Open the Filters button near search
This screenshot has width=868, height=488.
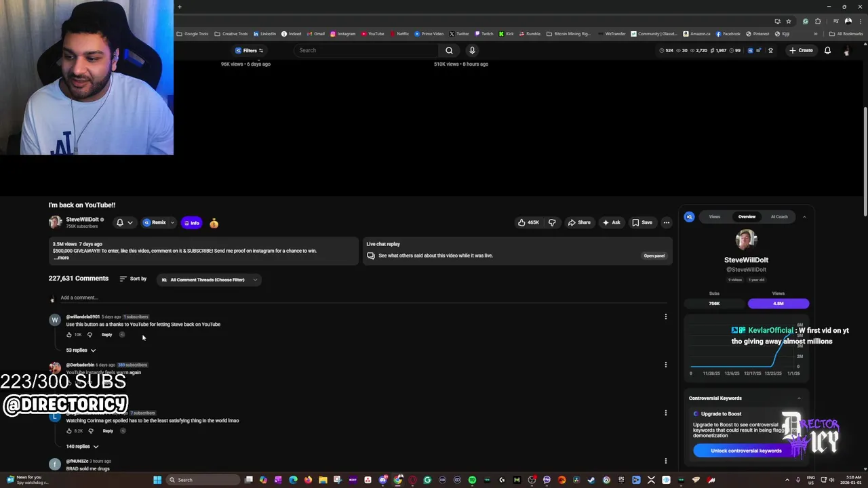point(249,50)
